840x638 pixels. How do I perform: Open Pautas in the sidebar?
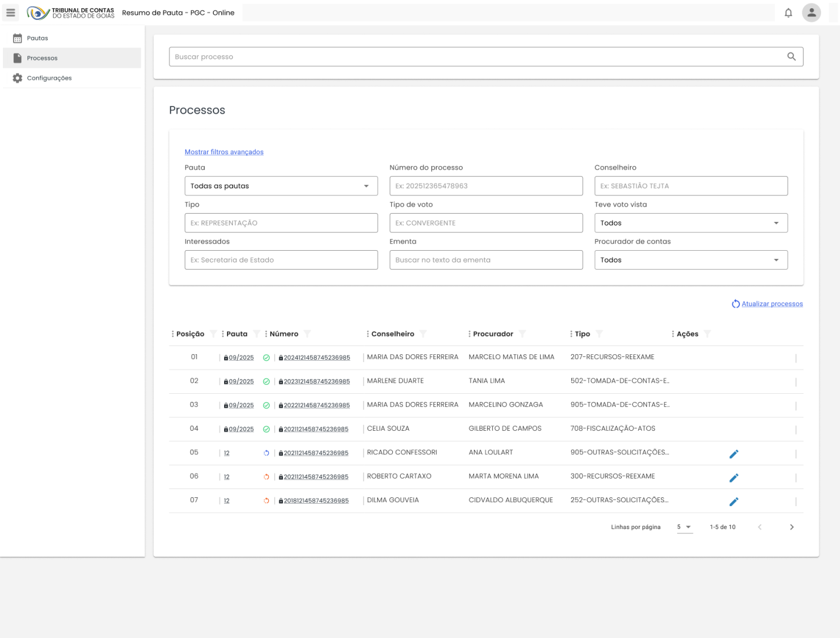click(x=37, y=38)
